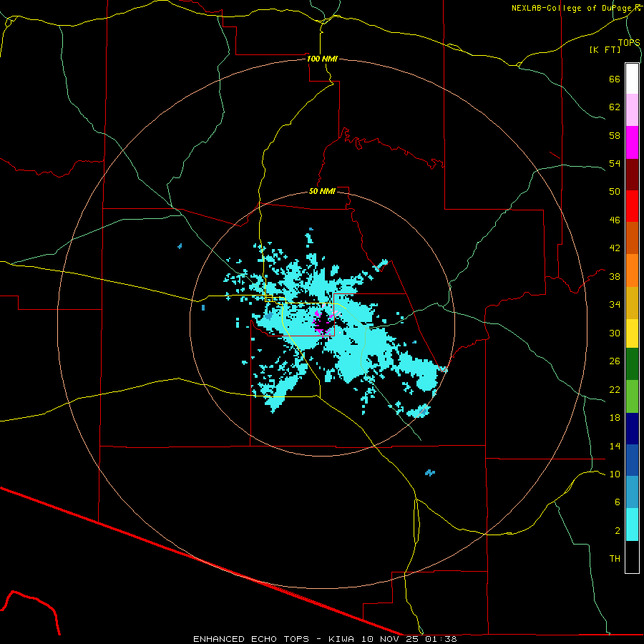Viewport: 644px width, 644px height.
Task: Pick the navy blue legend swatch
Action: coord(632,429)
